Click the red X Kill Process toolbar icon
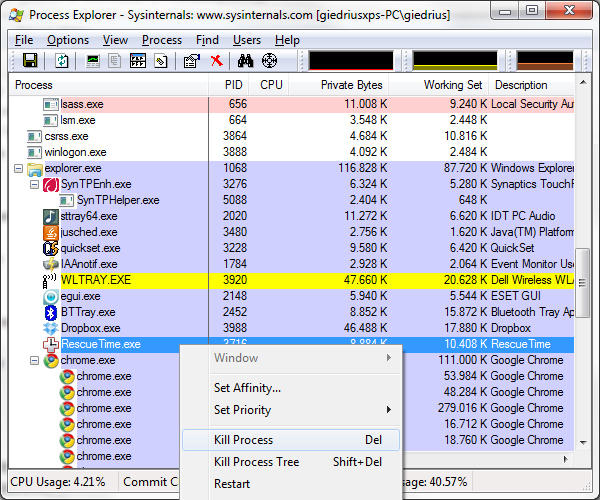 (216, 61)
